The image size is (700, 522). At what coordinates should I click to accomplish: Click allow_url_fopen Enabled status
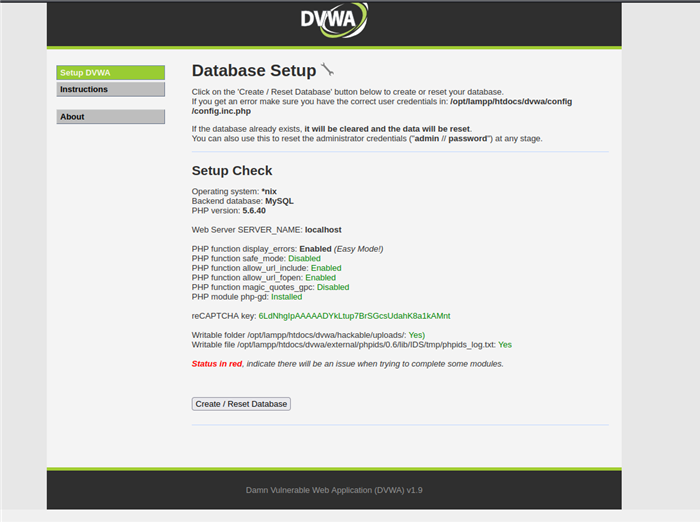point(321,278)
